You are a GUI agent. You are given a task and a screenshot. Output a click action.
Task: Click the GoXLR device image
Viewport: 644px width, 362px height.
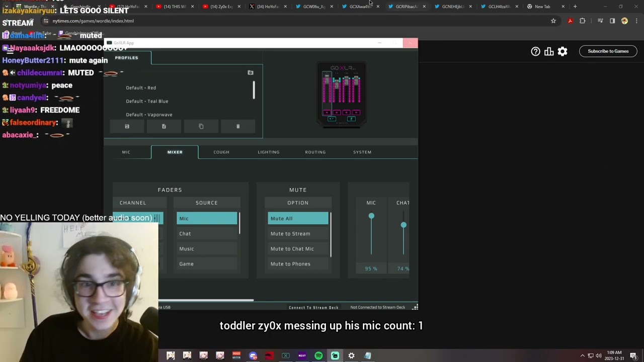click(x=342, y=94)
